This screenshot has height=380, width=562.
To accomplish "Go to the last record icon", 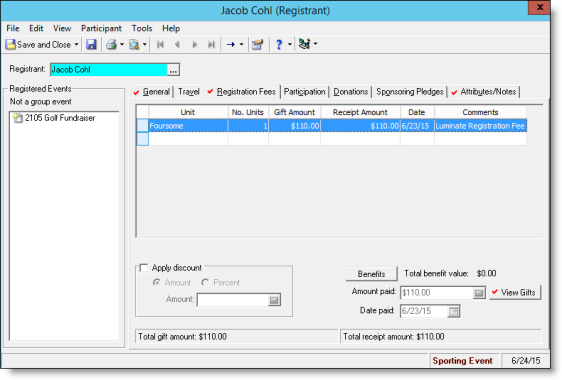I will [211, 44].
